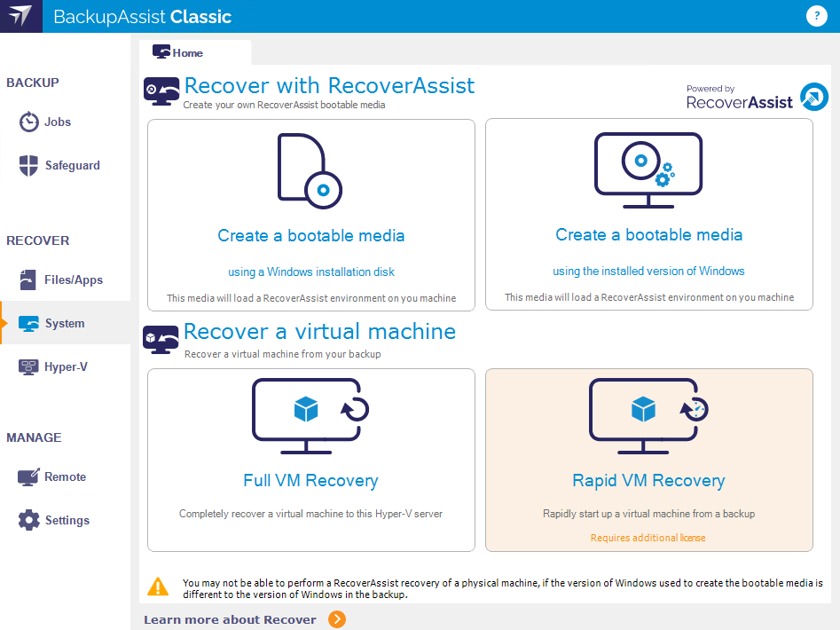Click the RECOVER section header
The height and width of the screenshot is (630, 840).
point(38,240)
